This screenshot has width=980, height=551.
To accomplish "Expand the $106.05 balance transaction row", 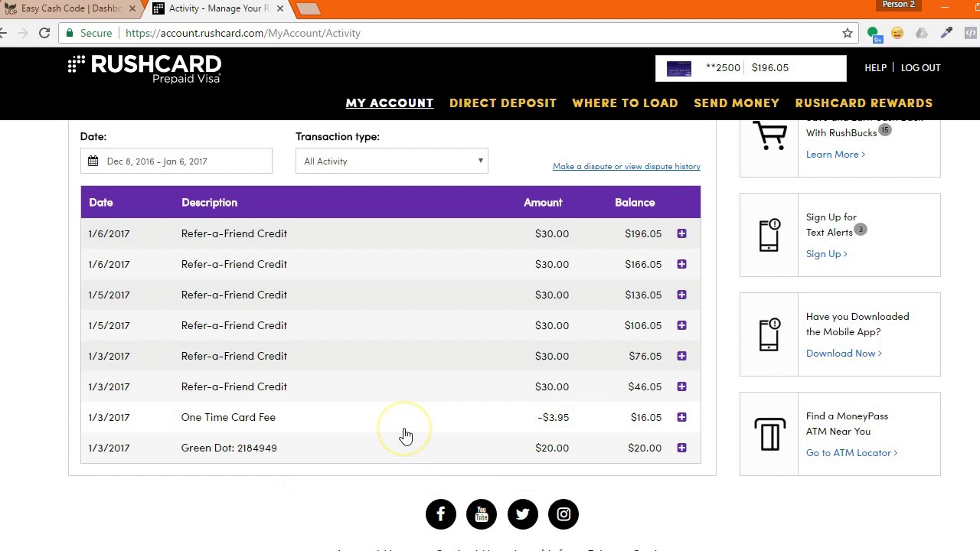I will 681,325.
